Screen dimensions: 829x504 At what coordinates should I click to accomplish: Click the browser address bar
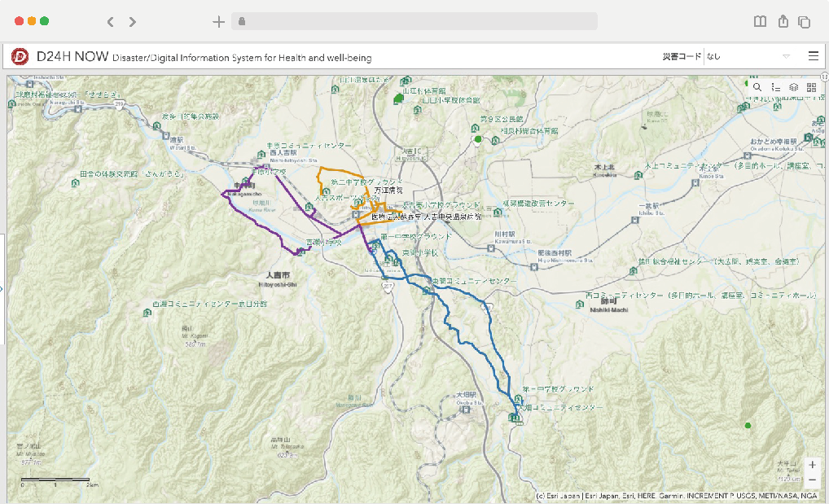[414, 22]
